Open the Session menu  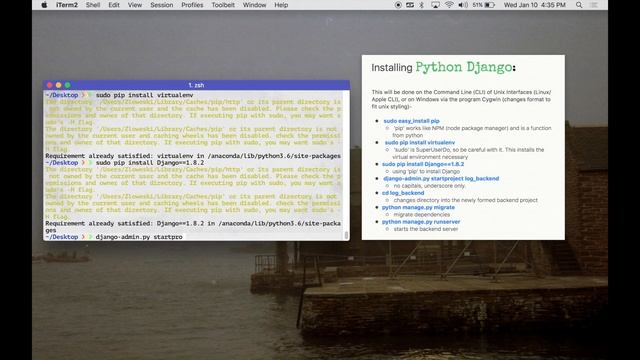162,5
